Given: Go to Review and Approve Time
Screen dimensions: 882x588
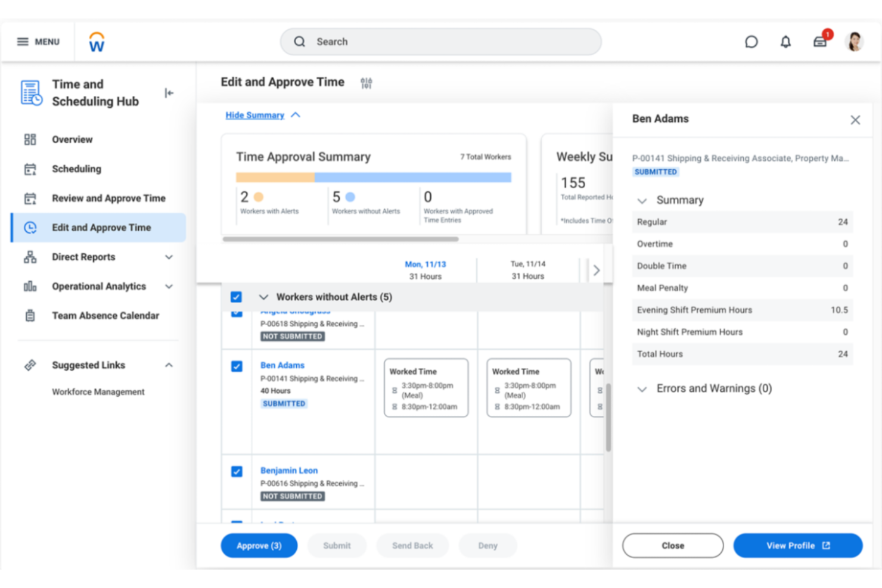Looking at the screenshot, I should [108, 198].
